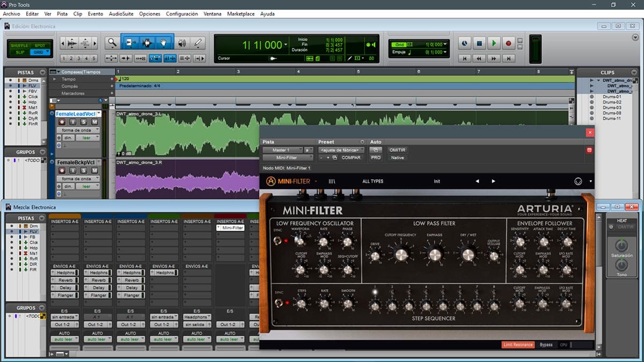Open the Ventana menu

coord(213,14)
